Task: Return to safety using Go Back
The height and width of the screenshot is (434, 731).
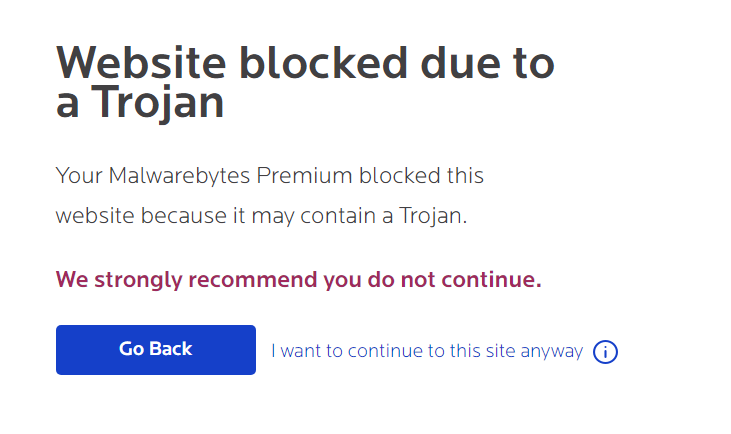Action: click(x=156, y=350)
